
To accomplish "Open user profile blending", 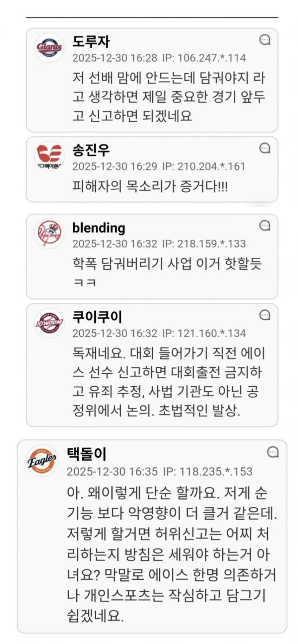I will [x=98, y=228].
